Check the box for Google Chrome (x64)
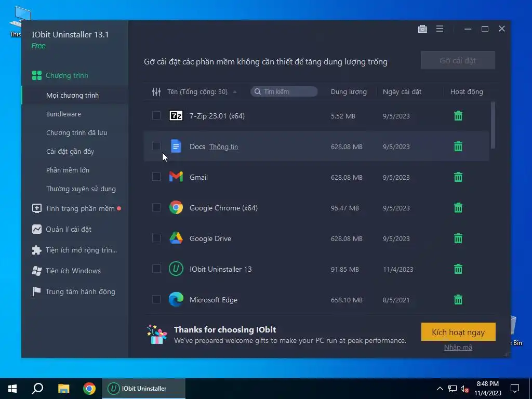The width and height of the screenshot is (532, 399). pos(156,207)
